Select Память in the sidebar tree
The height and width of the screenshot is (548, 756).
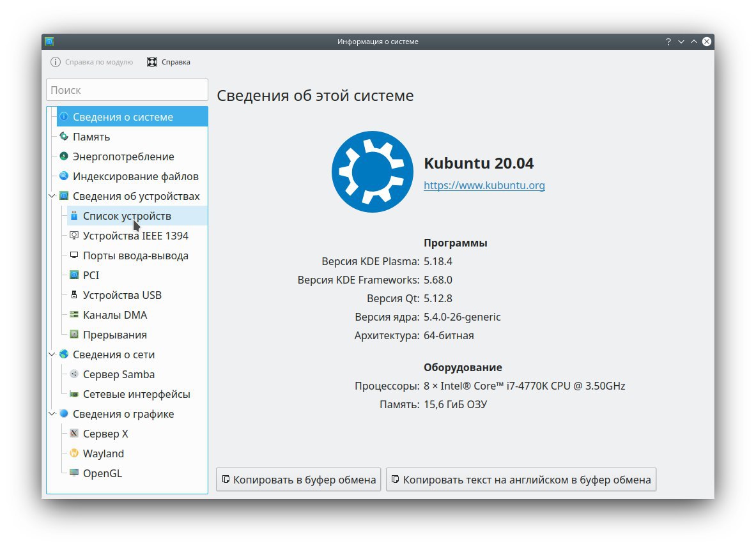click(x=132, y=137)
